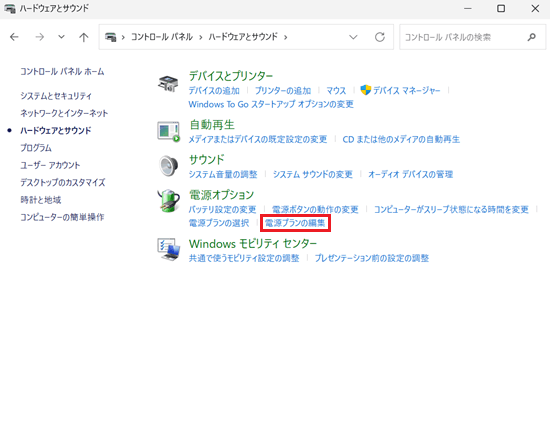Select システムとセキュリティ in sidebar

click(x=56, y=96)
